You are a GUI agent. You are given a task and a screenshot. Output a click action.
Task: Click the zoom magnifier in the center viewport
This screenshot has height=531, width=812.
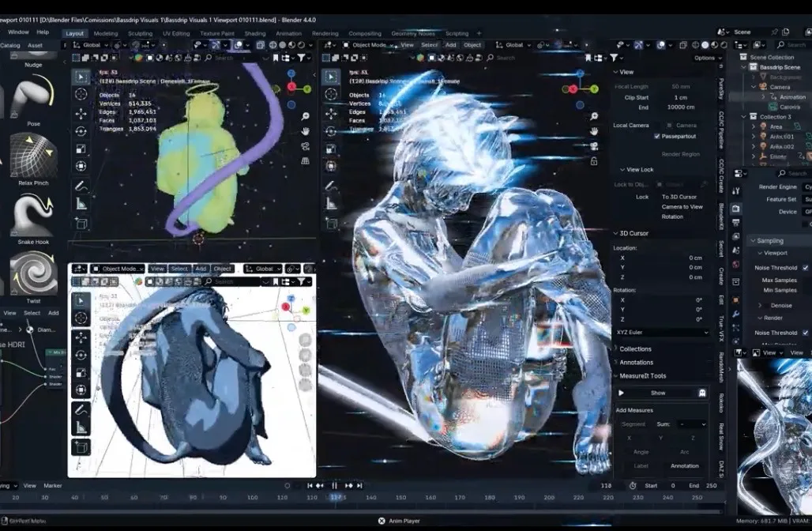click(592, 116)
